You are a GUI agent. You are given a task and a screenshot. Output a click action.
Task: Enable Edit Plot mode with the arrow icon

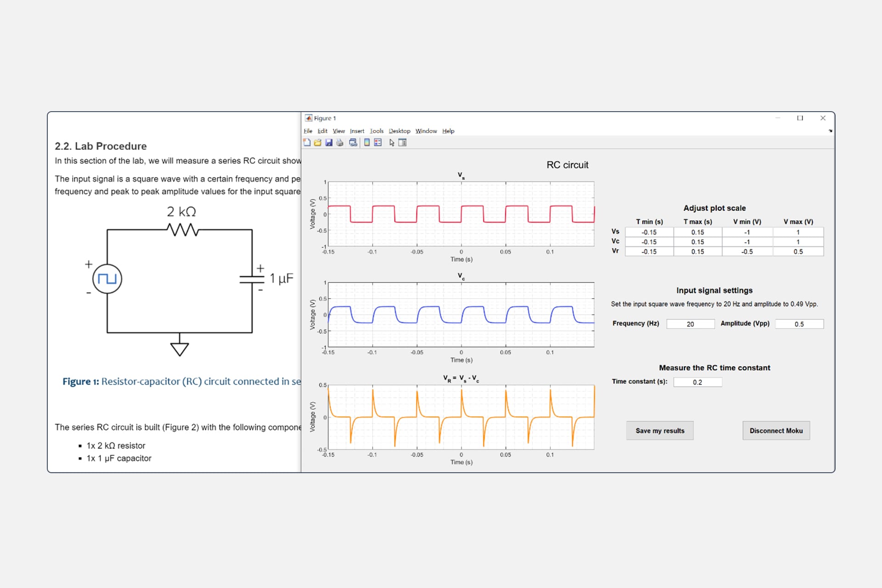391,142
